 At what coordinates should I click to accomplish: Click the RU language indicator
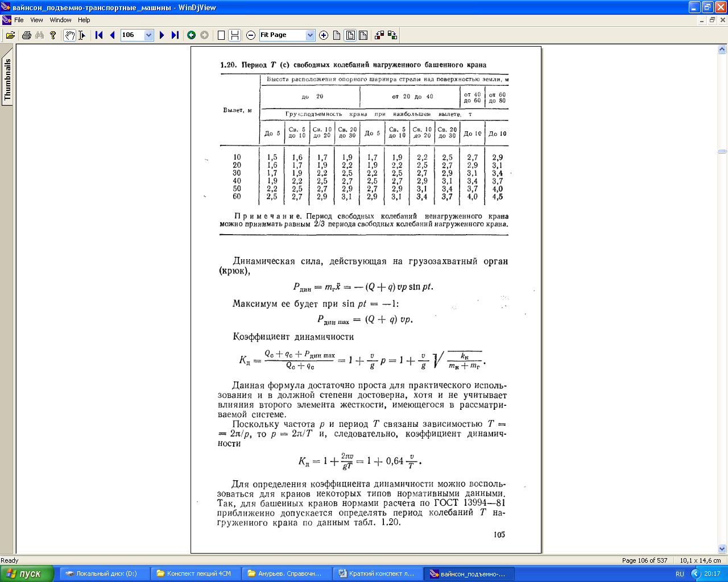pos(680,574)
